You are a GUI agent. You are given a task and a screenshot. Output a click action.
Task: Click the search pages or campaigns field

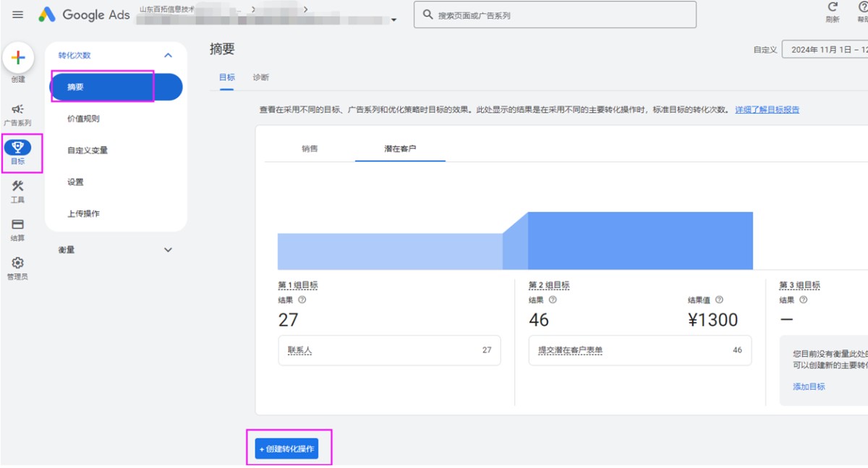(x=555, y=14)
